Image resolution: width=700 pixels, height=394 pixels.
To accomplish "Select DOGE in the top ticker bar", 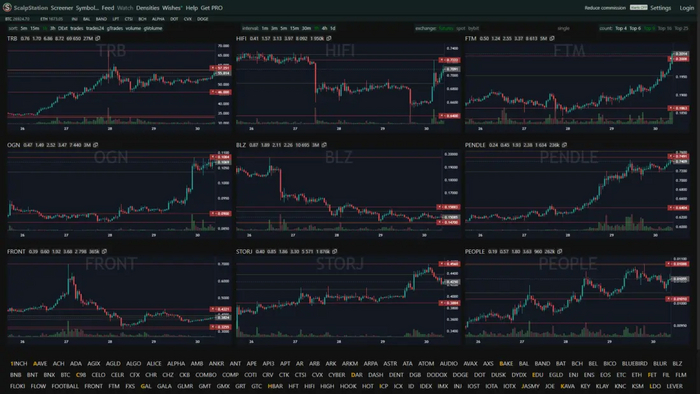I will click(x=202, y=19).
